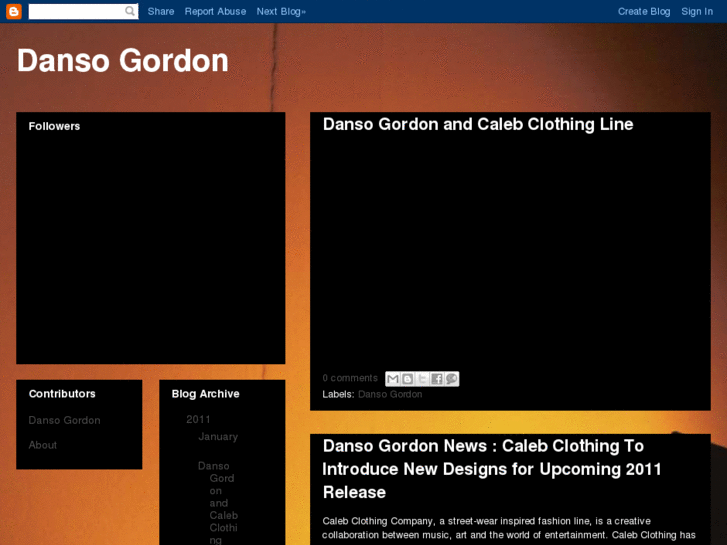
Task: Open the '0 comments' link
Action: pyautogui.click(x=350, y=378)
